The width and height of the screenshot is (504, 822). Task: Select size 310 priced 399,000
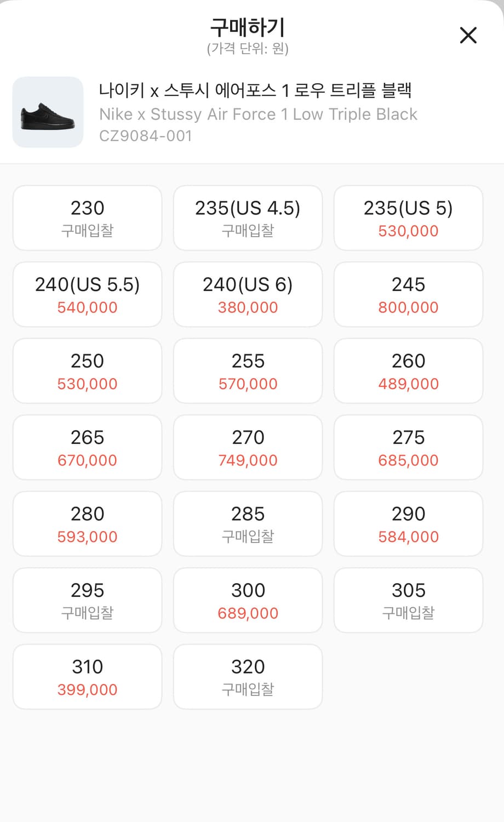coord(87,677)
